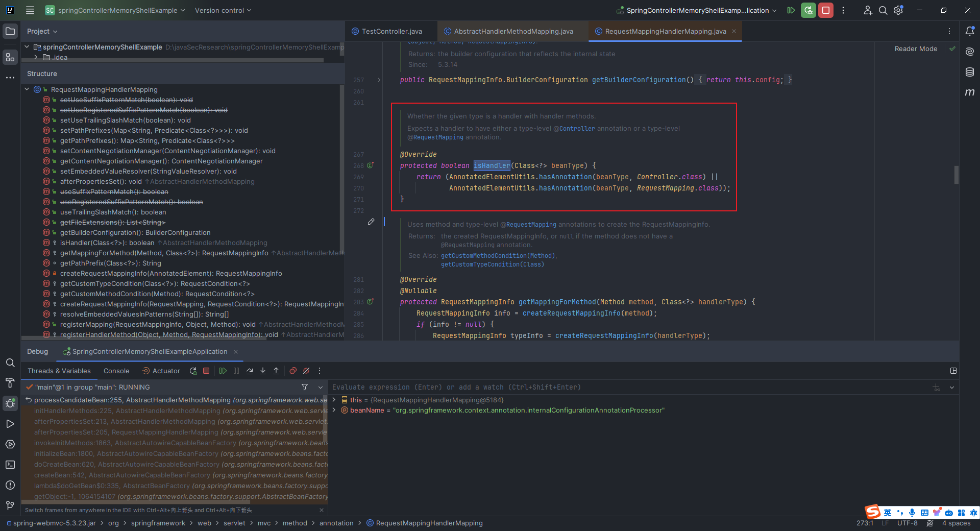Switch to TestController.java tab
This screenshot has height=531, width=980.
point(391,31)
